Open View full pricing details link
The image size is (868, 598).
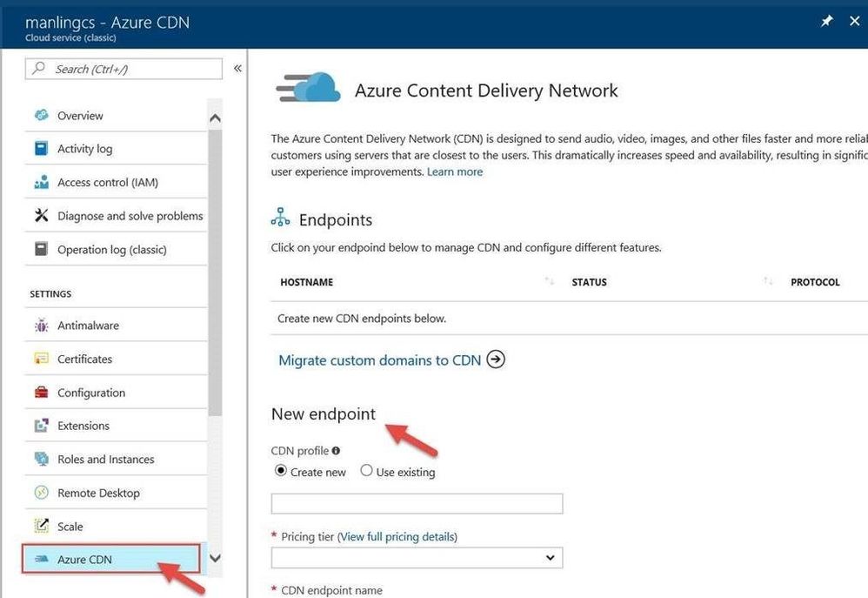coord(397,536)
